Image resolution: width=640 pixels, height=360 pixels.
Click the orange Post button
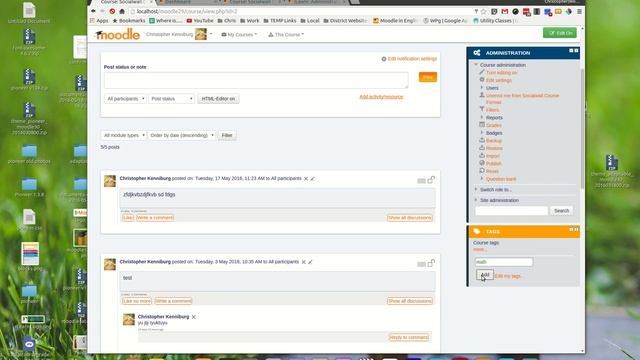(x=428, y=77)
